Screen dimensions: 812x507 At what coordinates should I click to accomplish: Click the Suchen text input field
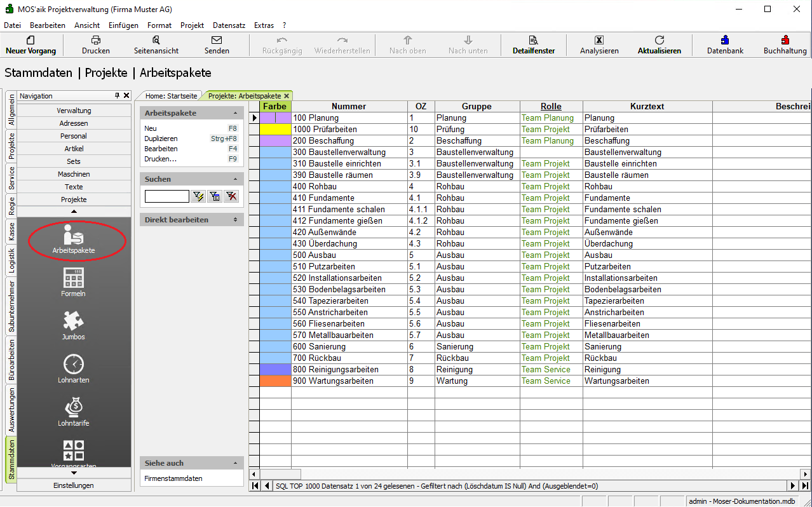pos(167,196)
